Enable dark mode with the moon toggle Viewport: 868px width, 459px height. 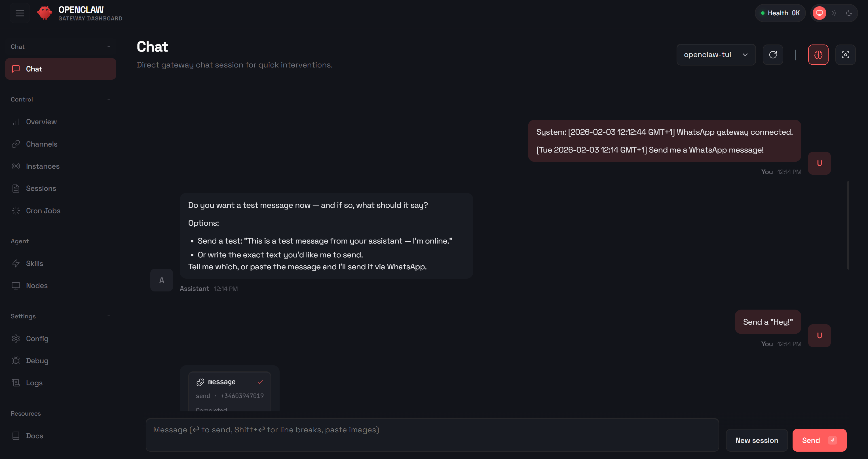point(850,13)
